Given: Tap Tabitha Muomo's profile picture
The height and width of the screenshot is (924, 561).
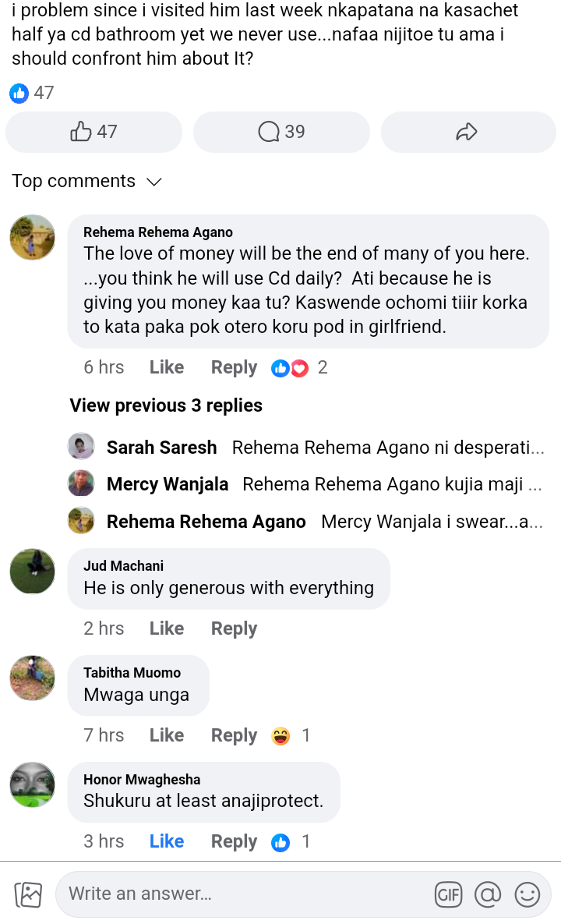Looking at the screenshot, I should click(33, 678).
